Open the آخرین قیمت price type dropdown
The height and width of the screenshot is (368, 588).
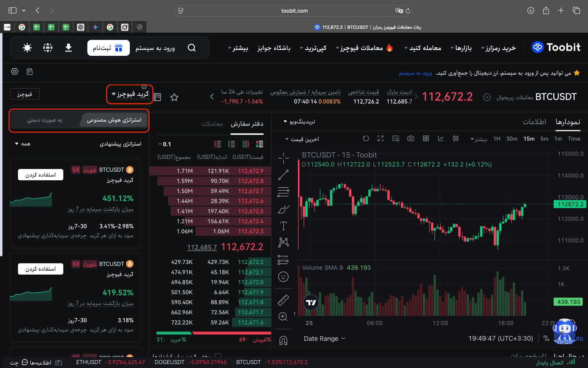click(302, 139)
